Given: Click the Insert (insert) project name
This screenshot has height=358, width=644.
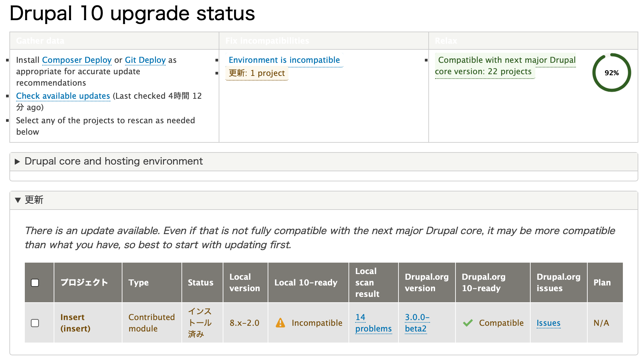Looking at the screenshot, I should pyautogui.click(x=75, y=323).
